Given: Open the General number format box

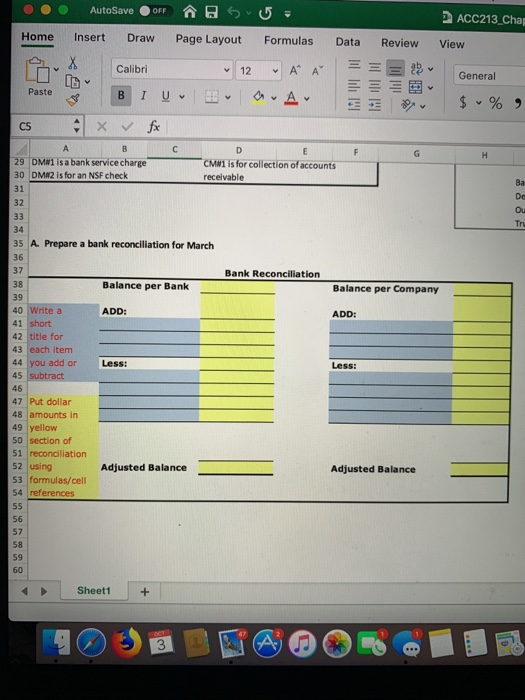Looking at the screenshot, I should click(x=490, y=75).
